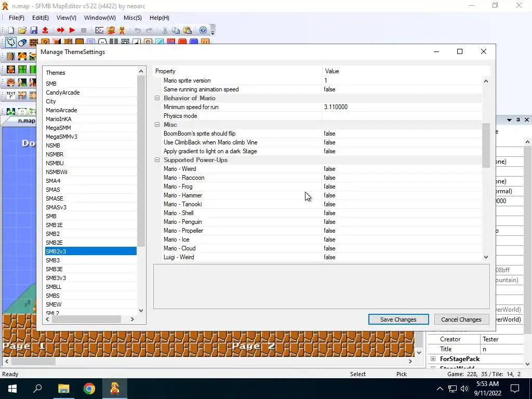Image resolution: width=532 pixels, height=399 pixels.
Task: Click the paste clipboard icon
Action: tap(187, 30)
